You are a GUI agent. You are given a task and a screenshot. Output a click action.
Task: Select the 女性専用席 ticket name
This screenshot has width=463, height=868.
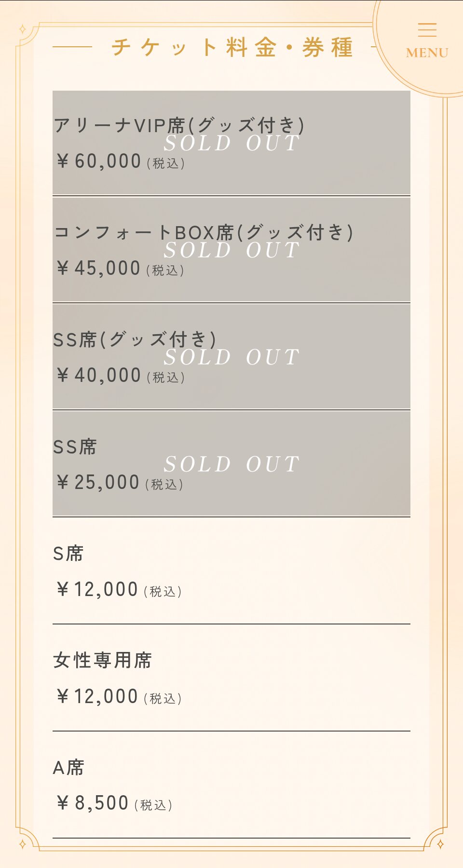(x=102, y=661)
